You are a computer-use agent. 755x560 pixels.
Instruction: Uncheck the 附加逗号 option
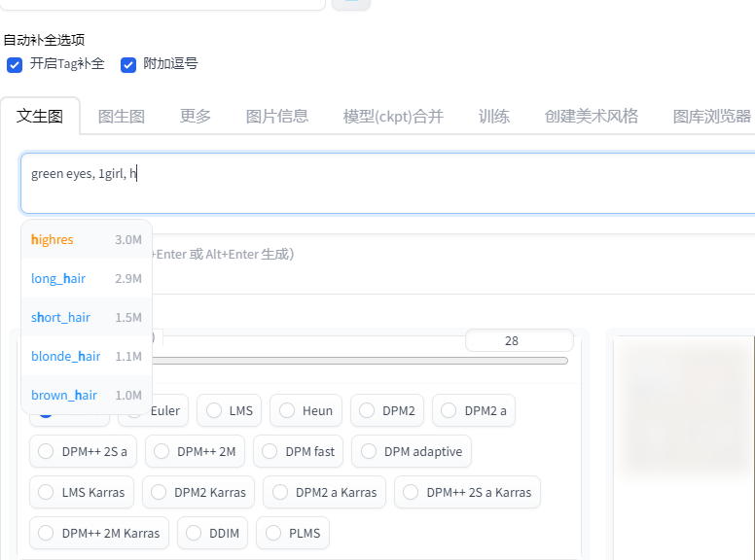(x=128, y=64)
